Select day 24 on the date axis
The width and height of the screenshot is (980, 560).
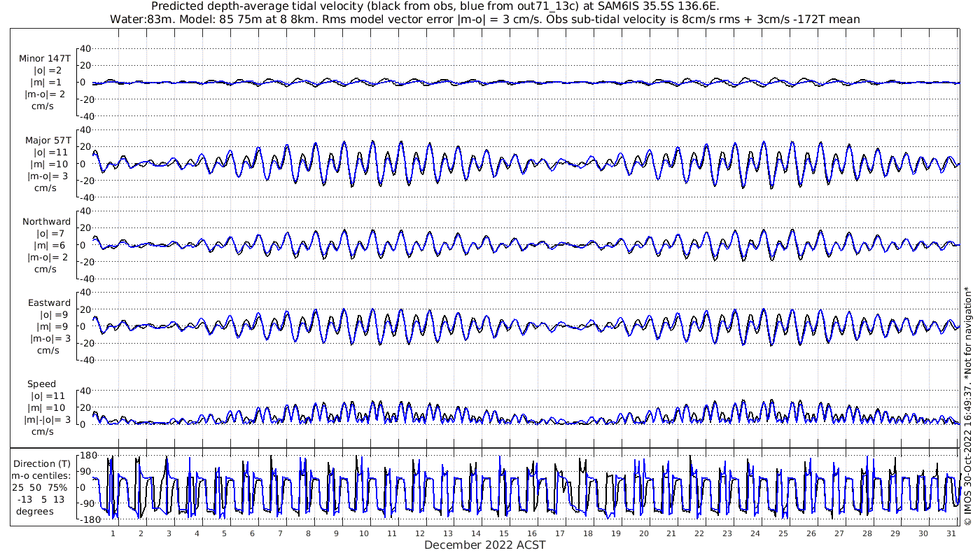point(755,533)
